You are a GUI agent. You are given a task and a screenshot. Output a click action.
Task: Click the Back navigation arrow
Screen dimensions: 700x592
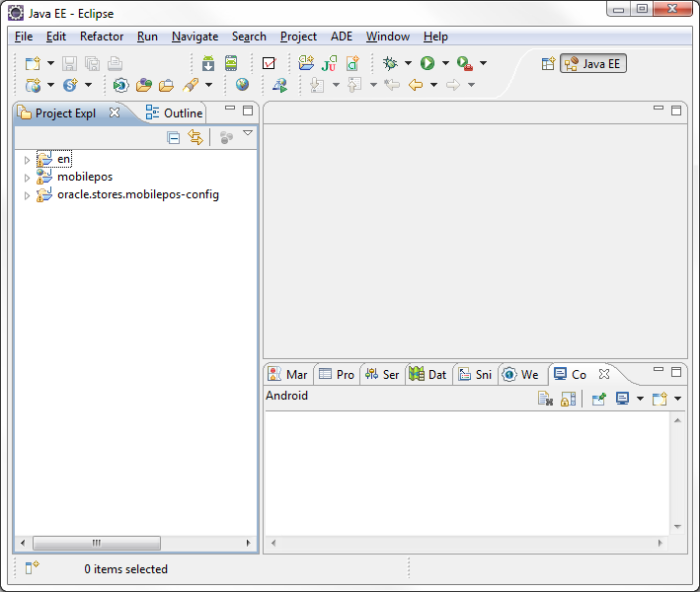(x=416, y=85)
